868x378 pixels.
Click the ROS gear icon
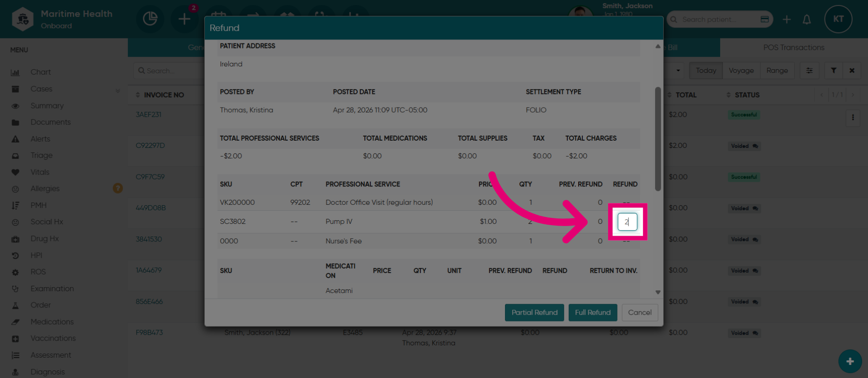point(15,272)
